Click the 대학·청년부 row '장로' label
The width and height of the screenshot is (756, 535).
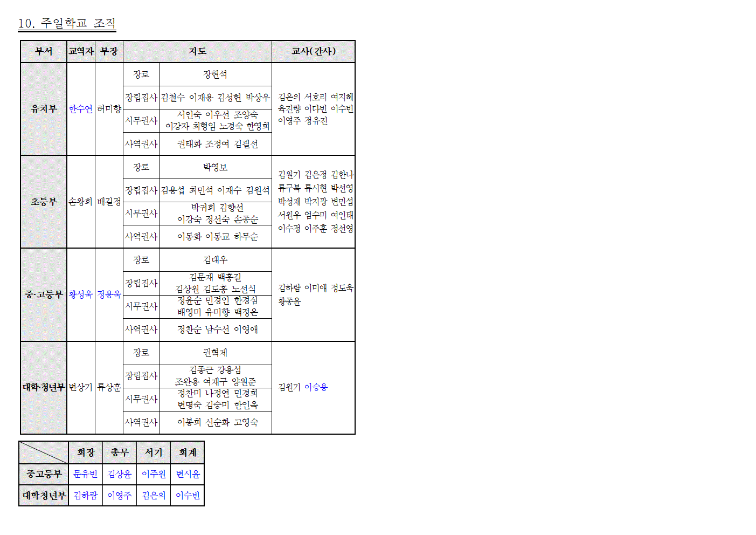pyautogui.click(x=141, y=353)
